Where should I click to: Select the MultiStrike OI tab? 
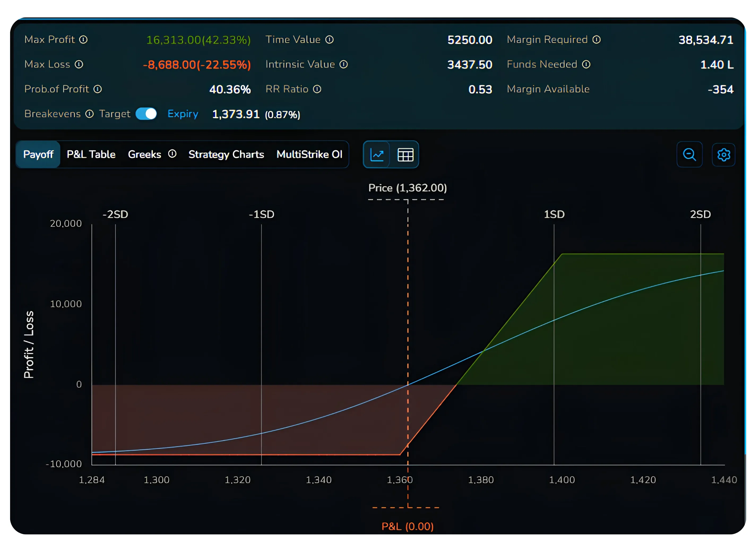tap(309, 154)
